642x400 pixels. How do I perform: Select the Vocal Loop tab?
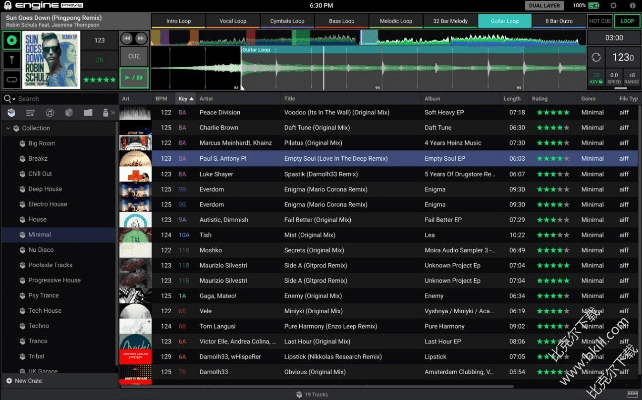234,20
